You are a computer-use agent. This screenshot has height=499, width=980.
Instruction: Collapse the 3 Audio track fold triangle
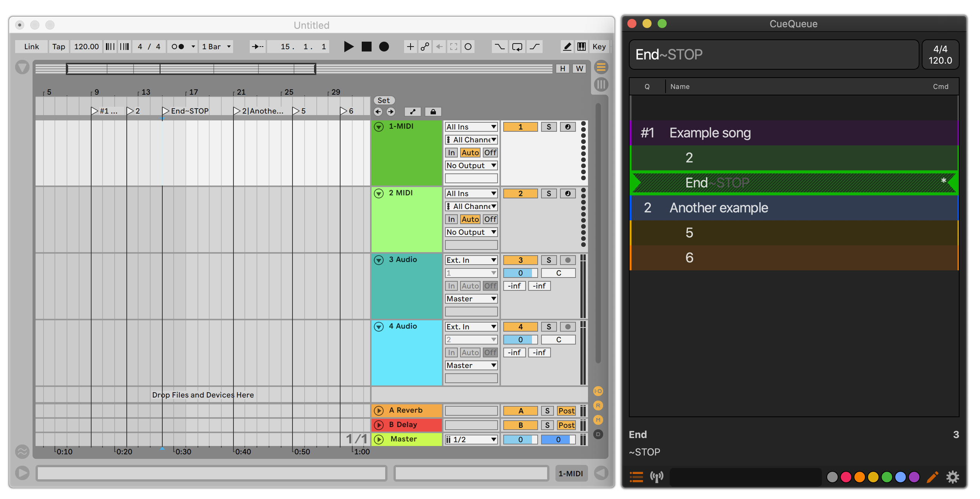[x=378, y=260]
